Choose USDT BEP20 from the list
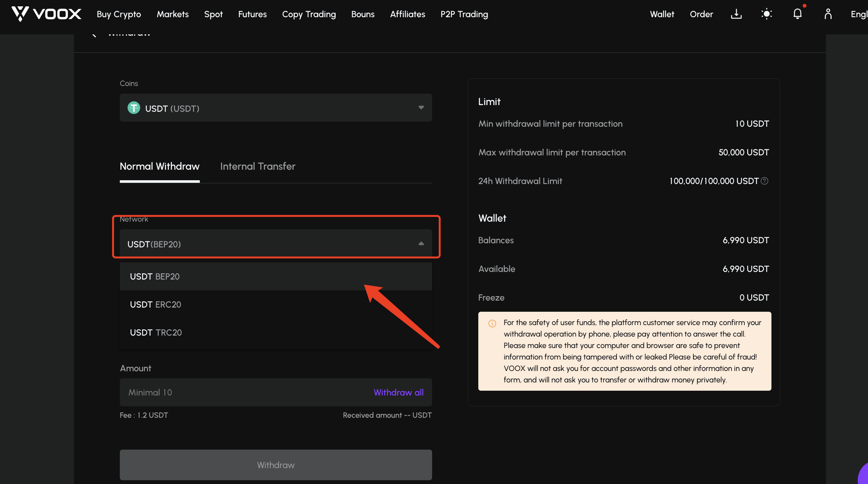Viewport: 868px width, 484px height. coord(276,276)
